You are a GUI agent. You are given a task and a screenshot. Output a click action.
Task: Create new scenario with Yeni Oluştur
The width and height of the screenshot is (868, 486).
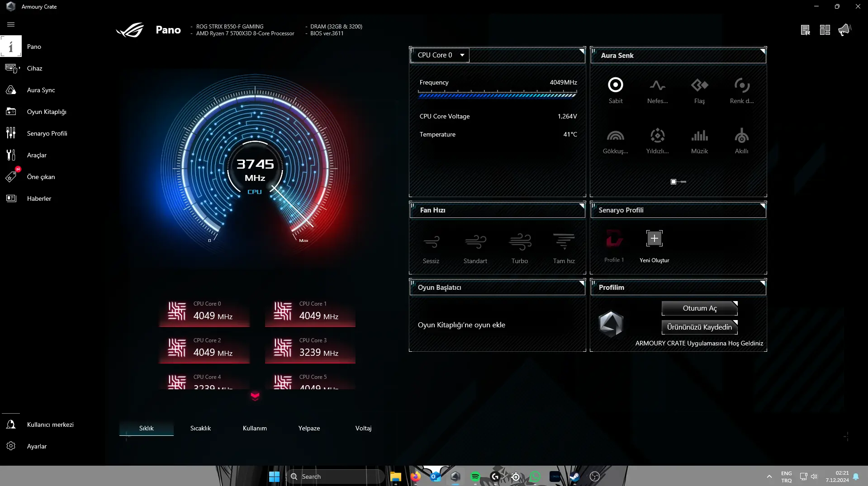655,246
